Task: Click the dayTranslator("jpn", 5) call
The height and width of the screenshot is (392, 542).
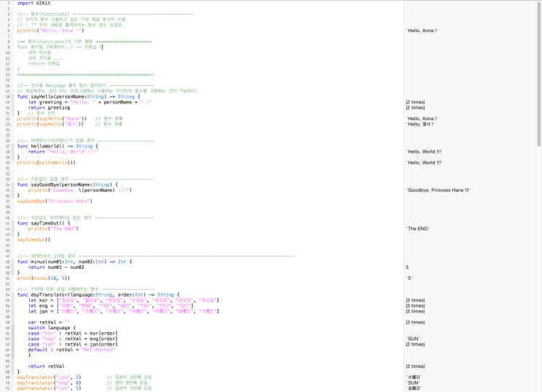Action: tap(49, 388)
